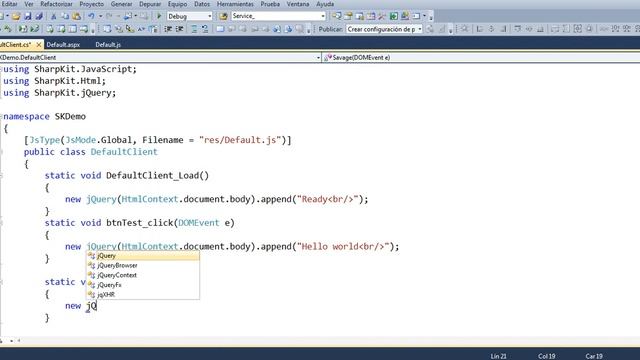Click the using SharpKit.jQuery line

[60, 93]
